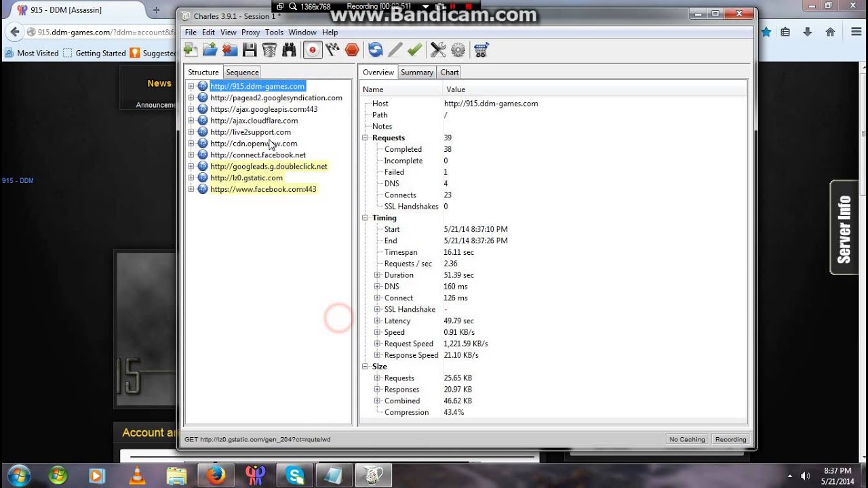Click the shopping cart purchase icon
The width and height of the screenshot is (868, 488).
click(481, 49)
